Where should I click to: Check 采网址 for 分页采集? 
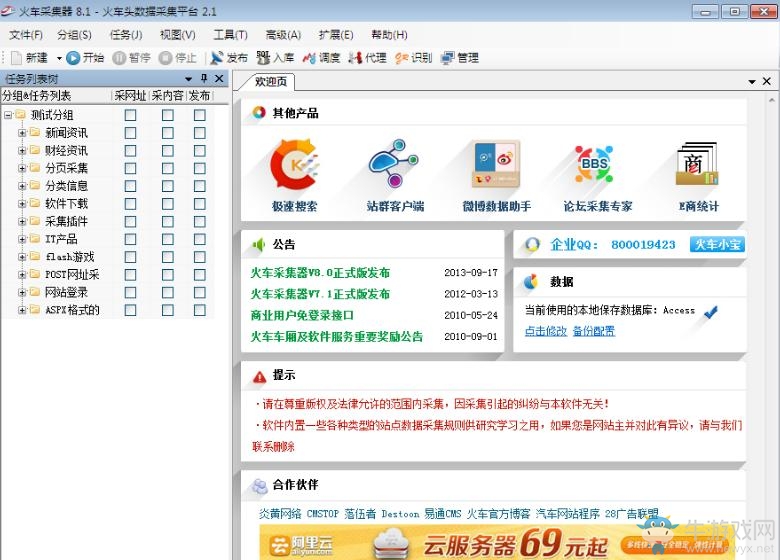pos(130,168)
